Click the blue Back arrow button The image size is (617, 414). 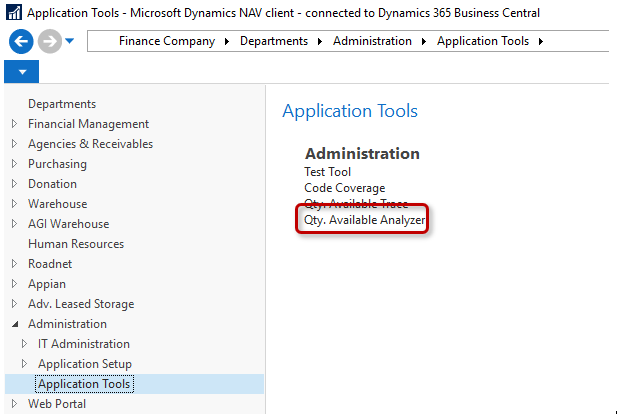pos(20,42)
